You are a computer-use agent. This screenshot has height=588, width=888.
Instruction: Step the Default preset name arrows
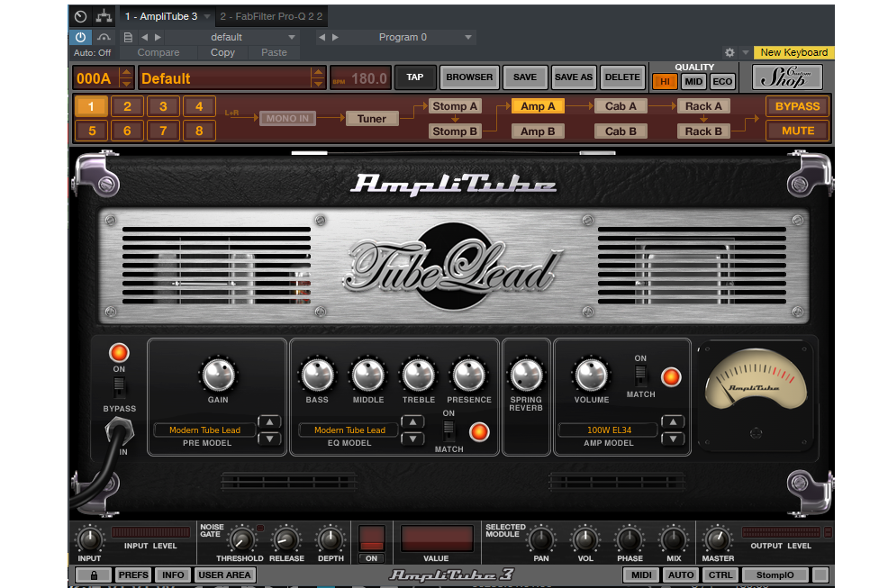pos(318,77)
